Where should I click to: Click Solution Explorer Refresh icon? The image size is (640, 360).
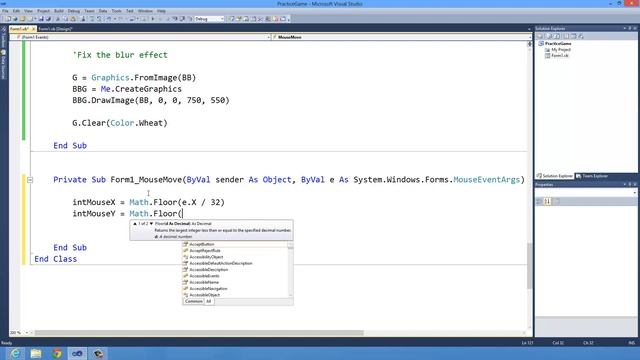tap(557, 36)
